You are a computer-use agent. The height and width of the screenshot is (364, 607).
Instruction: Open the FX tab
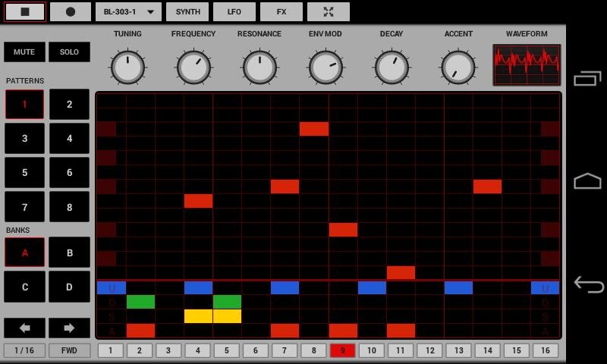[281, 12]
